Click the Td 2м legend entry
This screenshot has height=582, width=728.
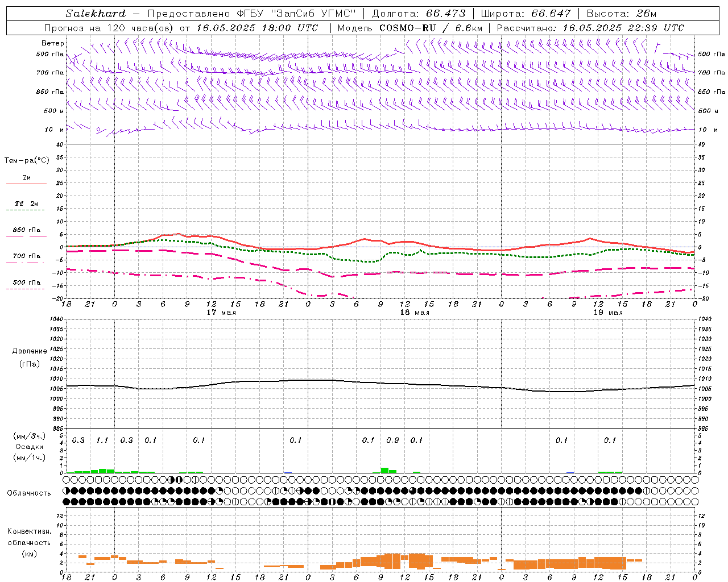[27, 203]
